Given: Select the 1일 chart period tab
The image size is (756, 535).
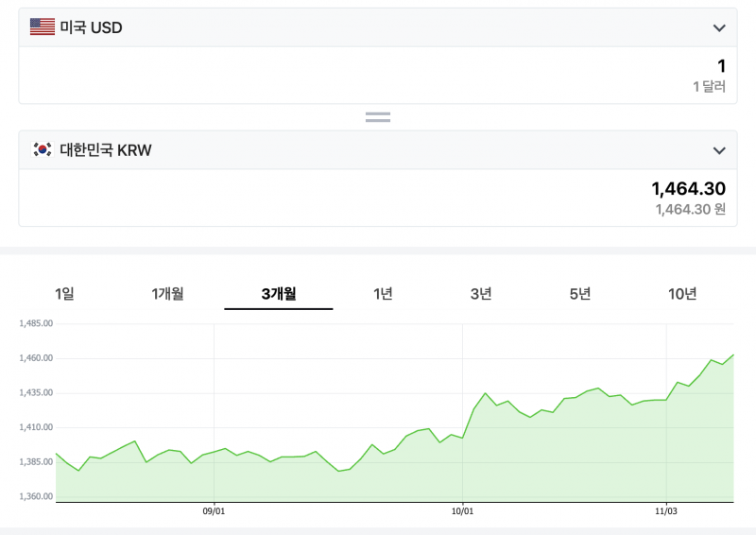Looking at the screenshot, I should (64, 293).
